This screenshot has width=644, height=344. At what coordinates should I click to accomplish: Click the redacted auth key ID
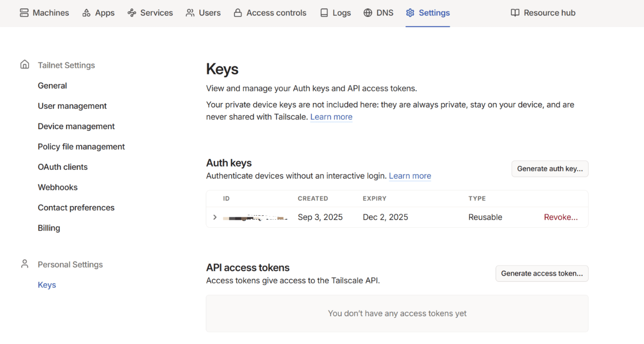click(255, 218)
